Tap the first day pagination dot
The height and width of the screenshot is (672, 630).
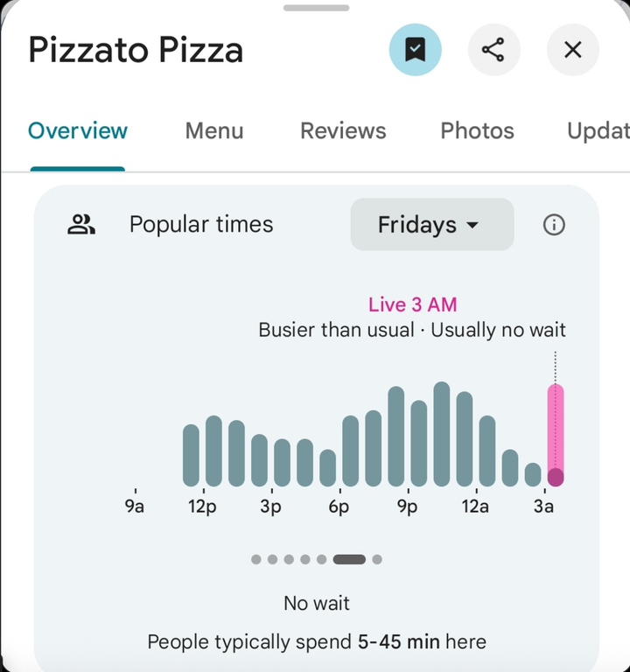pyautogui.click(x=255, y=559)
